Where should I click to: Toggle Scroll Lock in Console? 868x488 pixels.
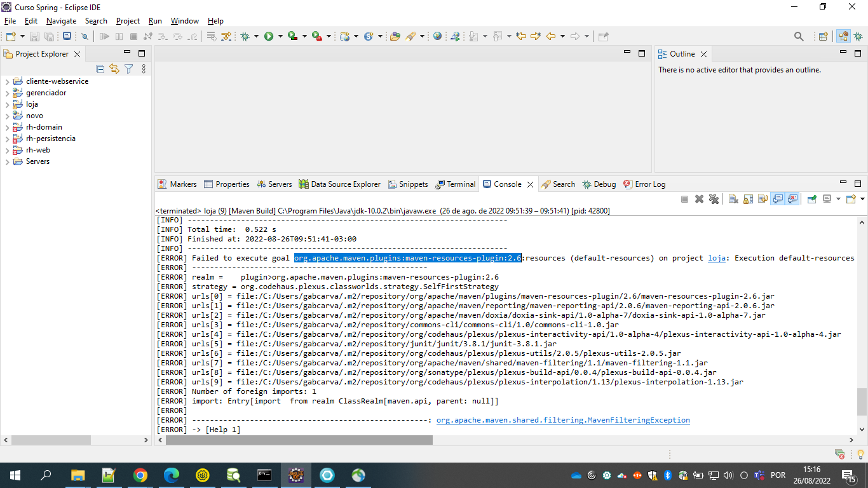tap(748, 199)
